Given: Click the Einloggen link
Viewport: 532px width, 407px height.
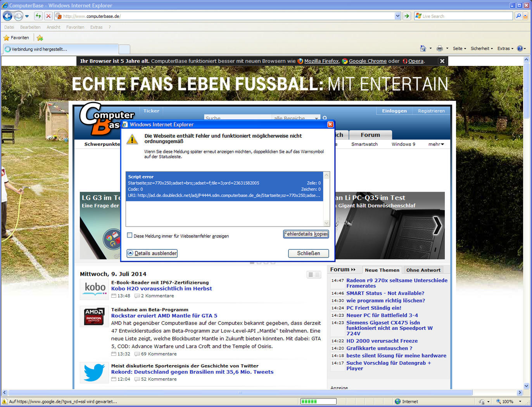Looking at the screenshot, I should coord(394,111).
